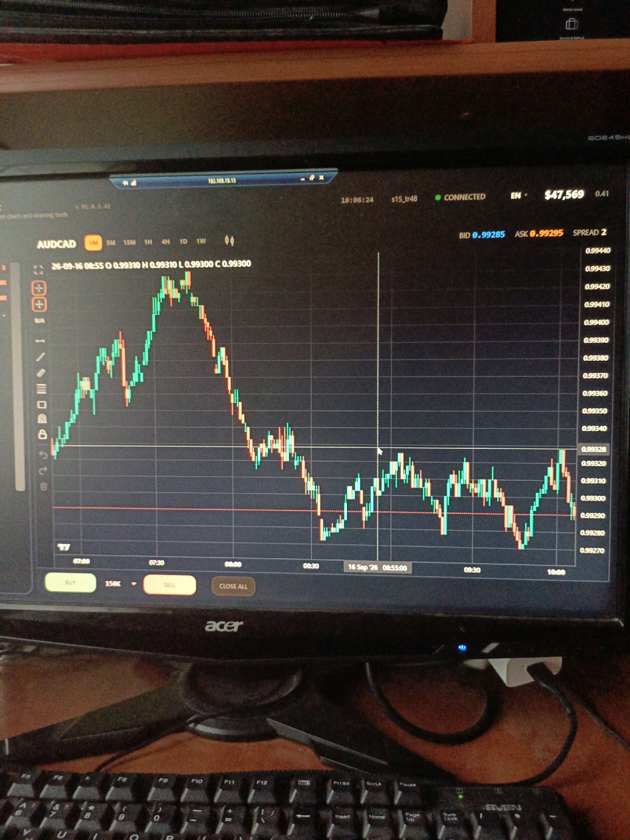This screenshot has height=840, width=630.
Task: Switch to the 4H timeframe
Action: click(166, 241)
